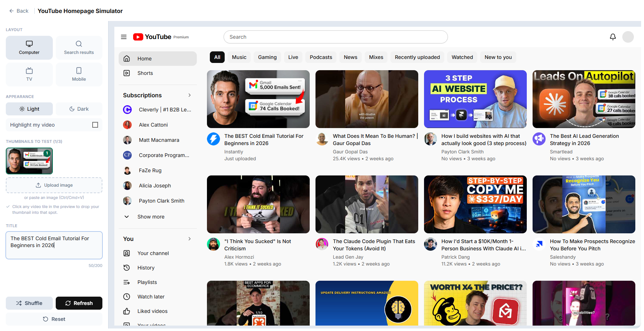Open Home in the sidebar
The image size is (644, 331).
click(x=158, y=59)
